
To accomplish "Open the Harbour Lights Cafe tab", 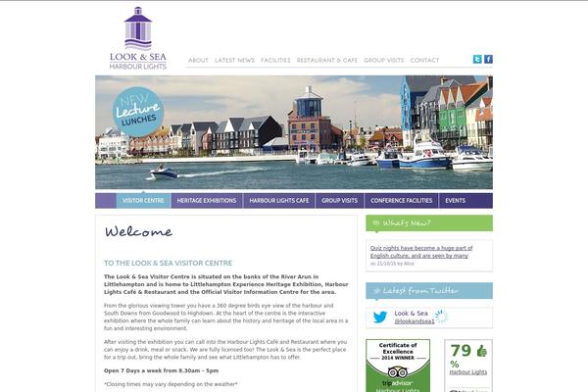I will click(279, 201).
